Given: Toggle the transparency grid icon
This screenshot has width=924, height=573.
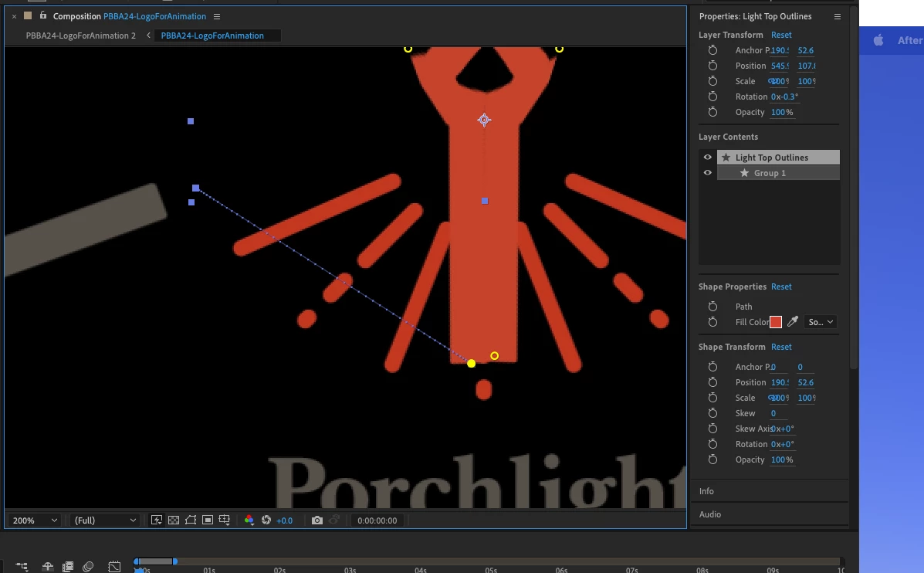Looking at the screenshot, I should (x=173, y=520).
